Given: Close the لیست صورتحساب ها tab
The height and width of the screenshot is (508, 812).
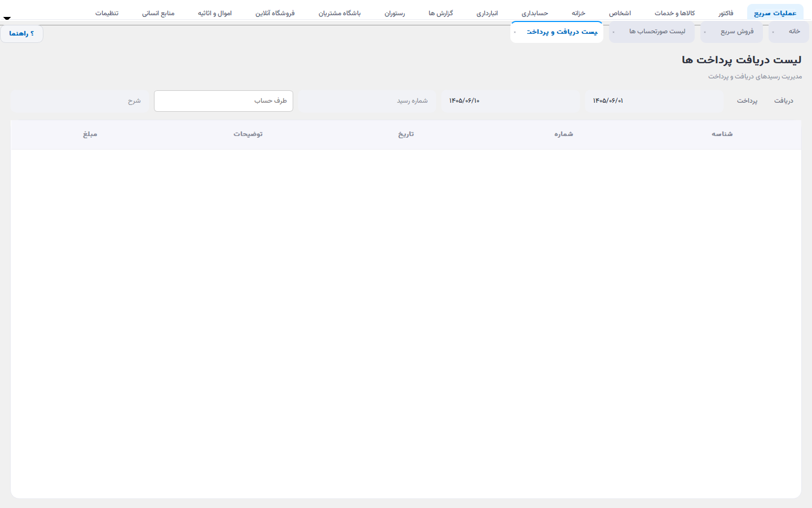Looking at the screenshot, I should (614, 32).
